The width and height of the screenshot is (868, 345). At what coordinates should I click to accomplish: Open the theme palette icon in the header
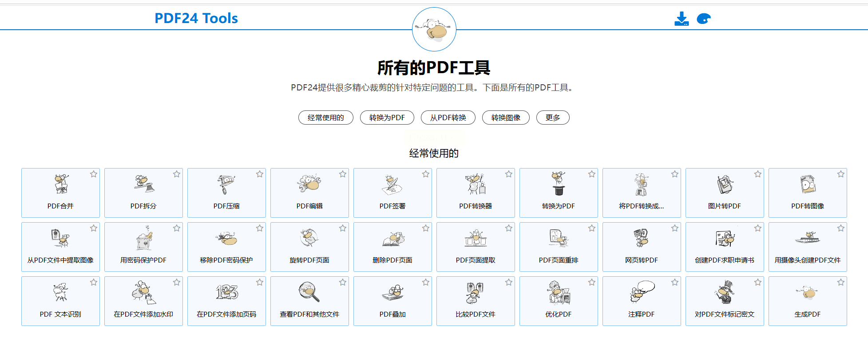[x=704, y=19]
